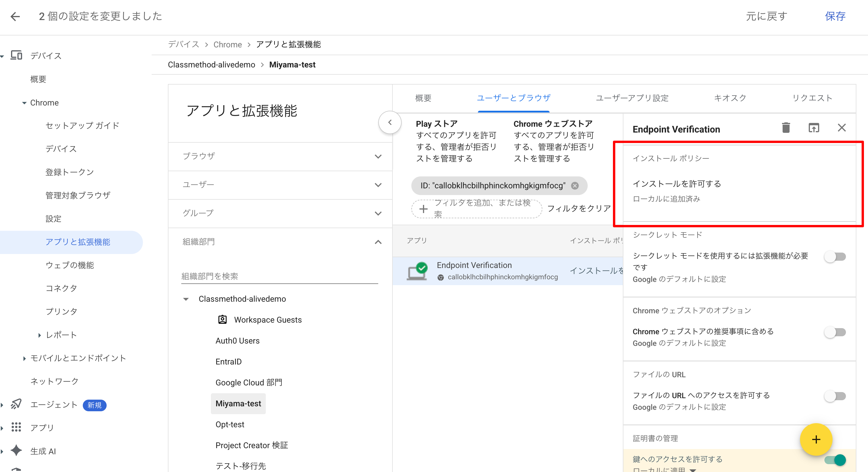The width and height of the screenshot is (868, 472).
Task: Switch to the リクエスト tab
Action: click(813, 98)
